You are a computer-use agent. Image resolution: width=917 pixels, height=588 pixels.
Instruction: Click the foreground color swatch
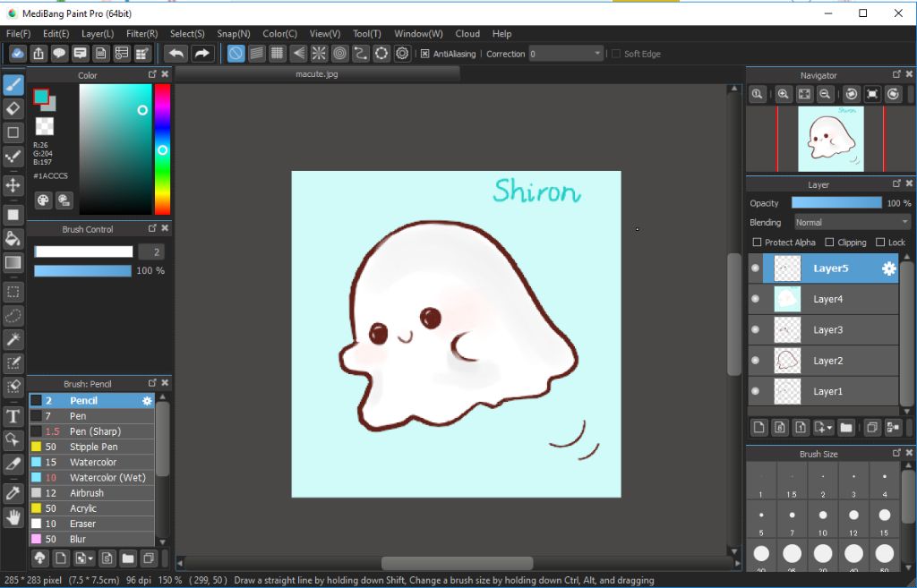coord(41,97)
